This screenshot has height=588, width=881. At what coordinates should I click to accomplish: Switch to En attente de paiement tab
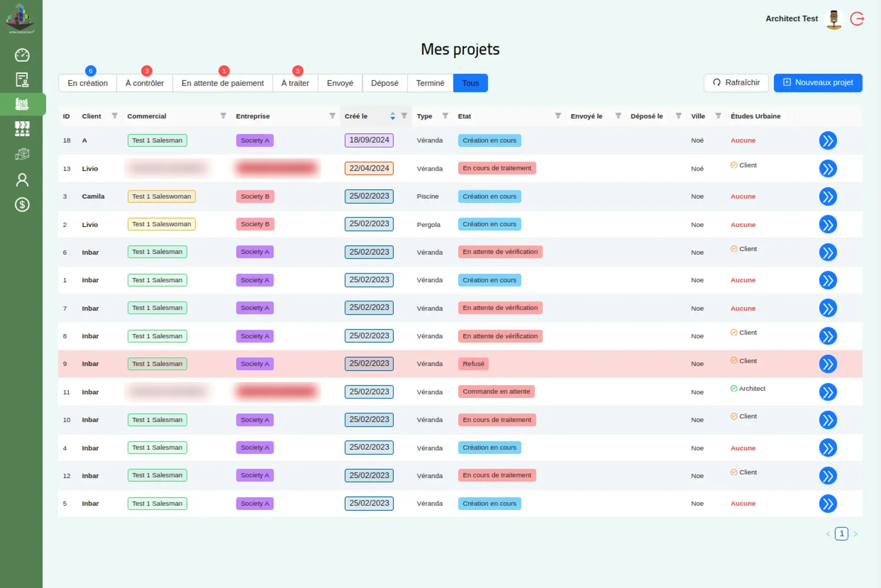click(x=223, y=83)
